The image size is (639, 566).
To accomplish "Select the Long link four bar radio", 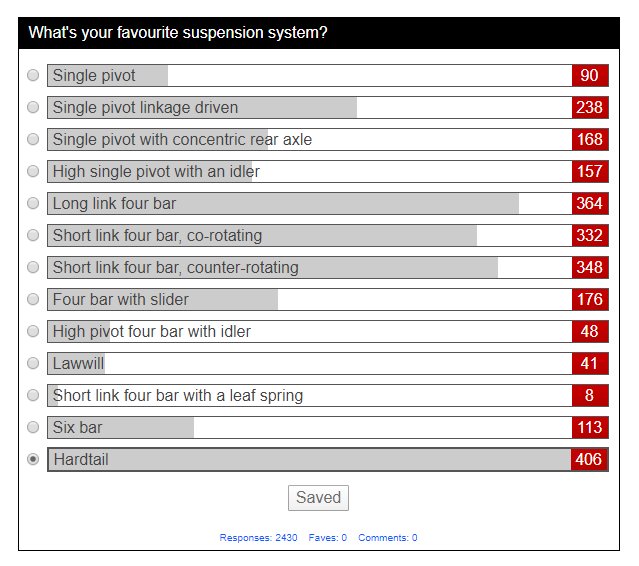I will coord(33,203).
